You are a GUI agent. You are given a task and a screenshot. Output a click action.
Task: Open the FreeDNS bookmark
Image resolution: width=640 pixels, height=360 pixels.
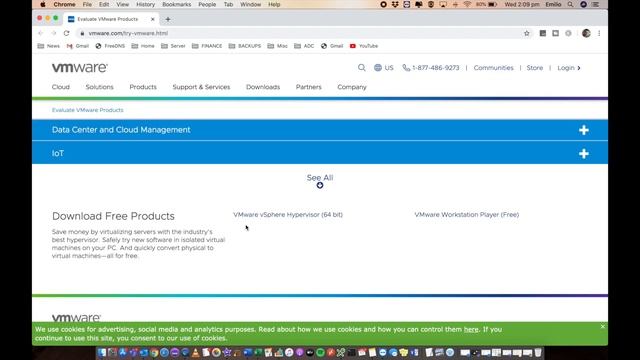[110, 46]
